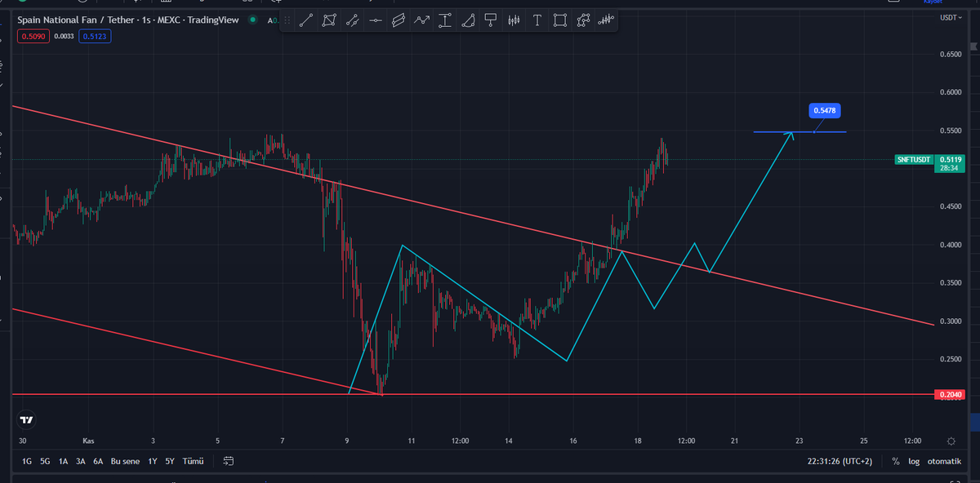Set range to Bu sene
The width and height of the screenshot is (980, 483).
click(x=126, y=461)
